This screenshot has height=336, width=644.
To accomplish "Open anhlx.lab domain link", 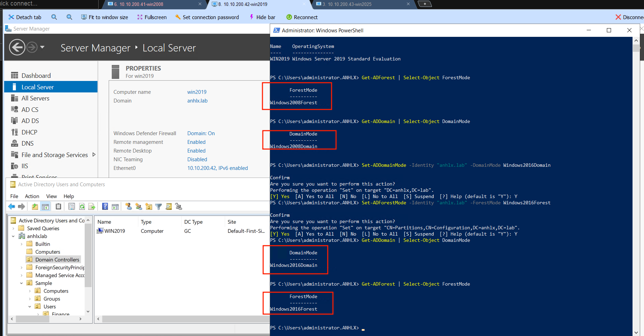I will click(x=197, y=101).
